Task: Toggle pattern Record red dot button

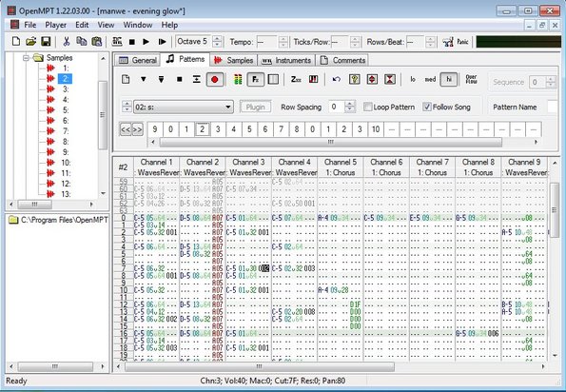Action: tap(214, 79)
